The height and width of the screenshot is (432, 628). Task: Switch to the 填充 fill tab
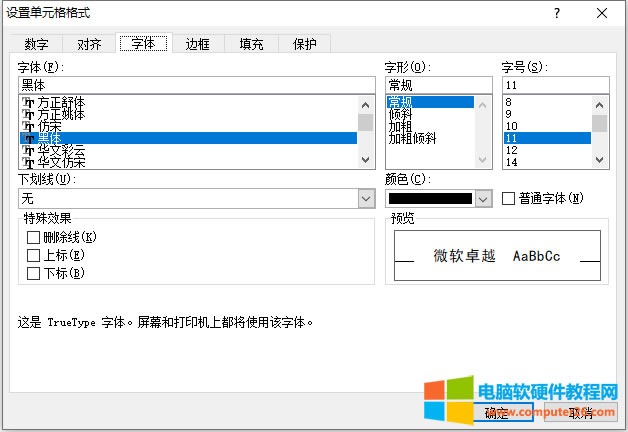click(x=251, y=44)
